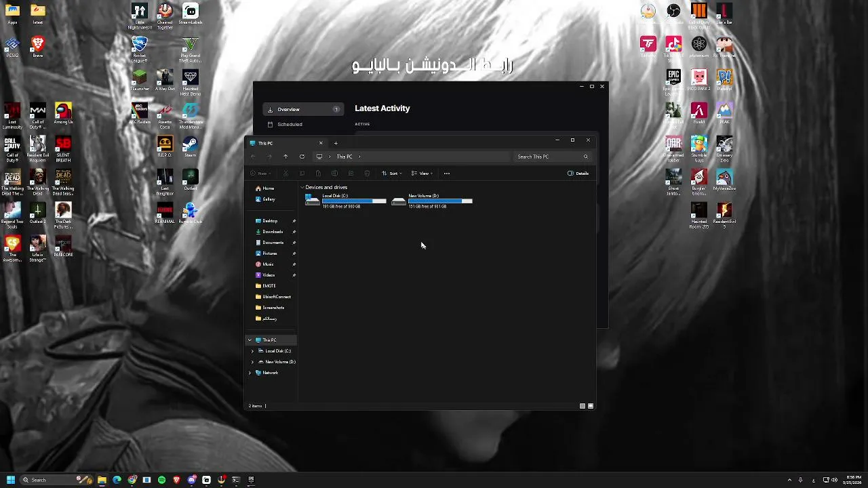The width and height of the screenshot is (868, 488).
Task: Open the PEAK game shortcut
Action: [x=724, y=113]
